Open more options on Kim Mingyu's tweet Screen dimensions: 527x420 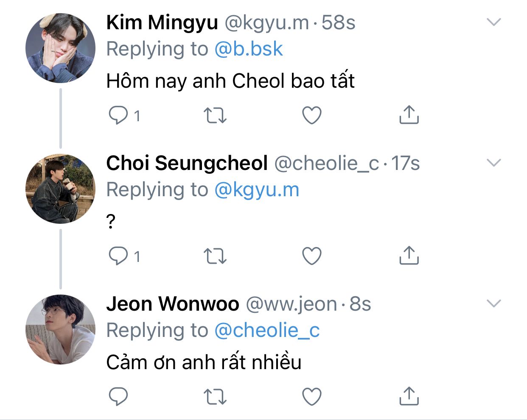pyautogui.click(x=494, y=22)
